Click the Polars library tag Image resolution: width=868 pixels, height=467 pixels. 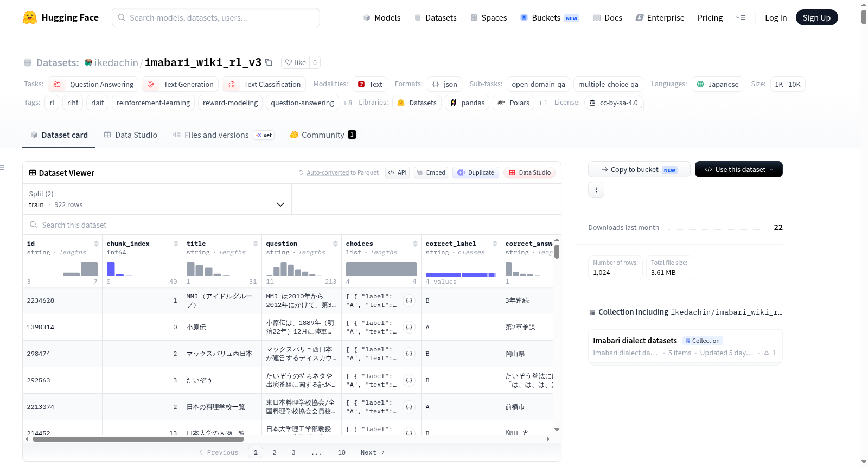(513, 103)
